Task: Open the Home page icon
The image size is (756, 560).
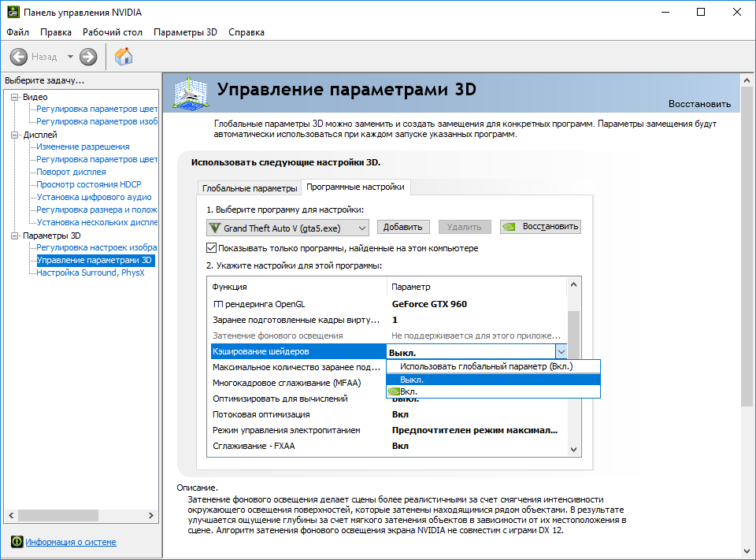Action: [x=124, y=57]
